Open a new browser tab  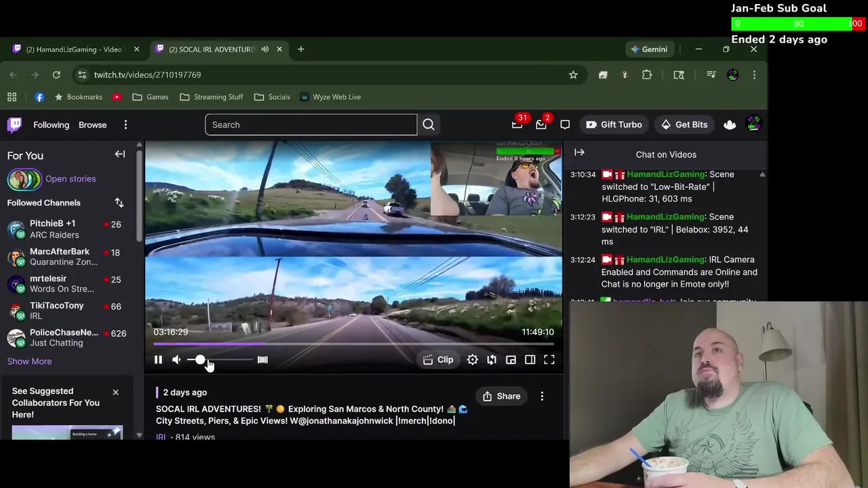pos(301,49)
